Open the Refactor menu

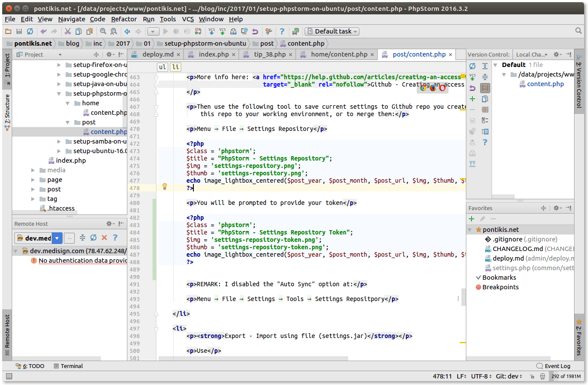(124, 19)
